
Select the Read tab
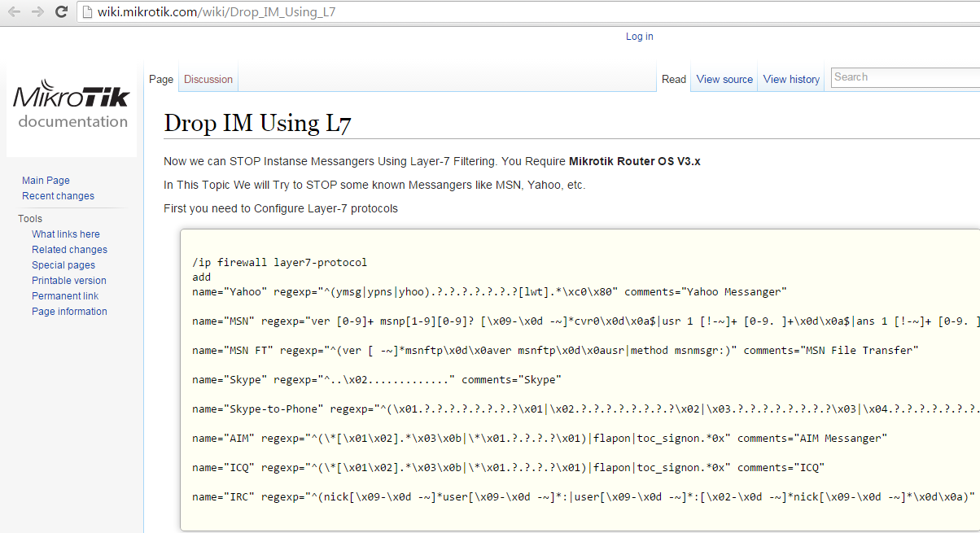point(674,80)
